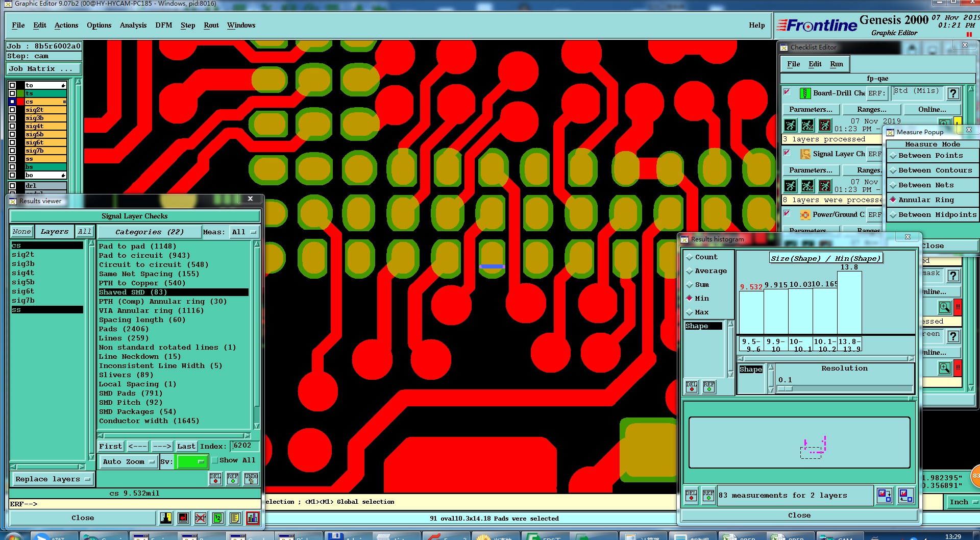Close the Results histogram with Close button

pyautogui.click(x=799, y=516)
